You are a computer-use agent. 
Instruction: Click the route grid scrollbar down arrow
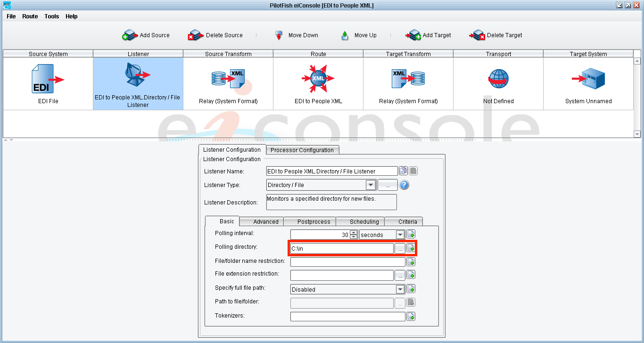pos(637,134)
